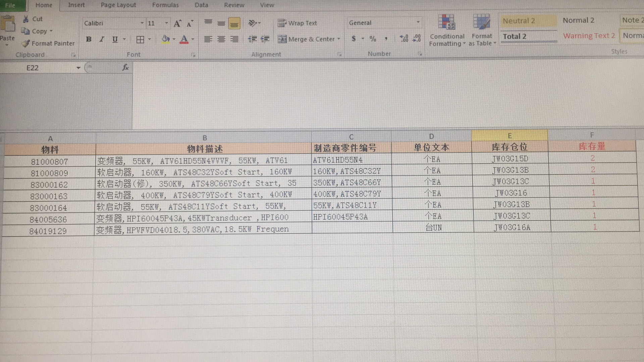Click the Format Painter brush icon

click(26, 44)
